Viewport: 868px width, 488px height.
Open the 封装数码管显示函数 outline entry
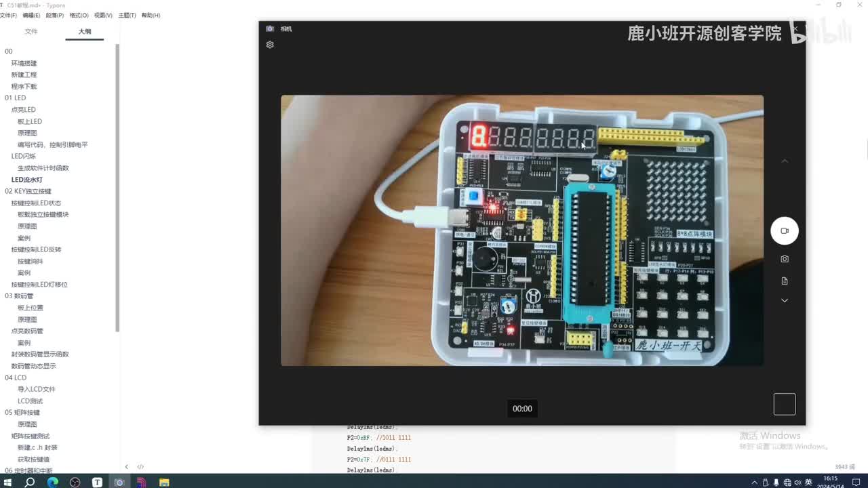(x=40, y=354)
